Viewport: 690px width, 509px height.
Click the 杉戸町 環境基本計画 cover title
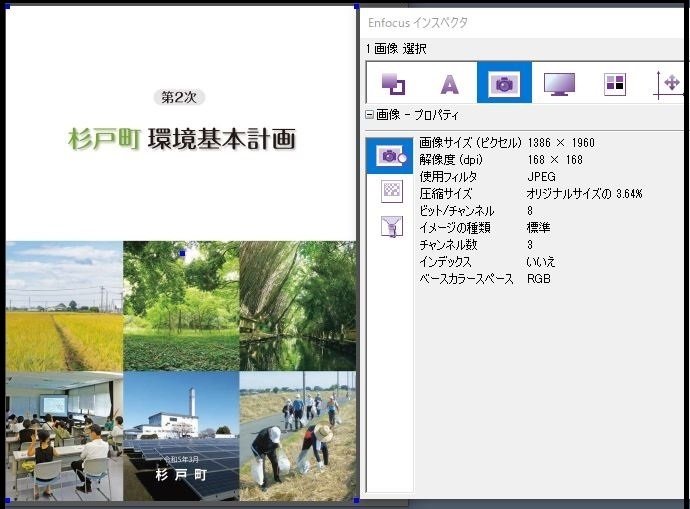tap(182, 139)
